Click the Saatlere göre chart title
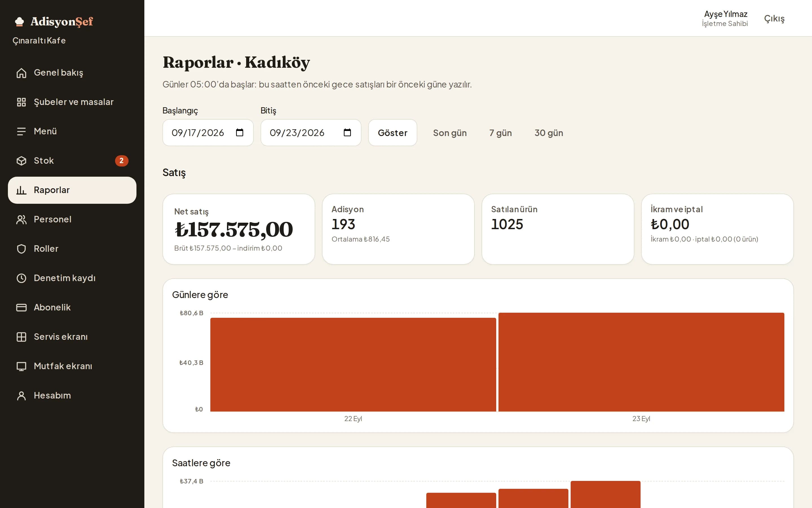 tap(201, 463)
